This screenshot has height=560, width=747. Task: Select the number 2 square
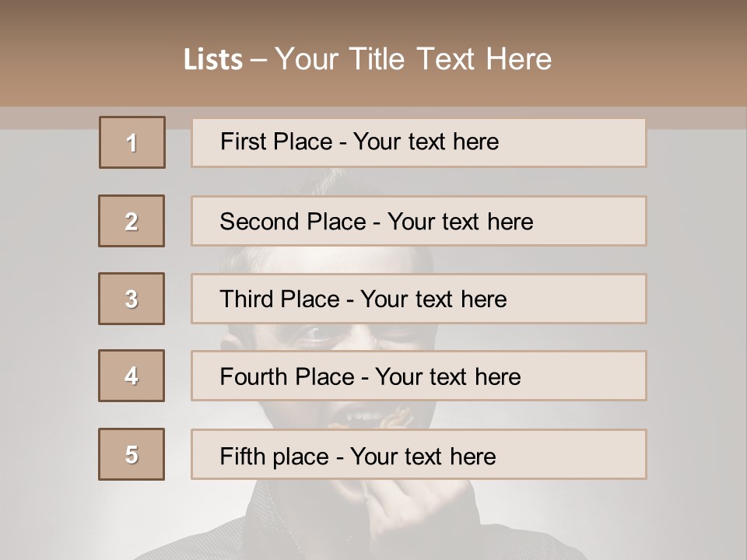coord(132,221)
